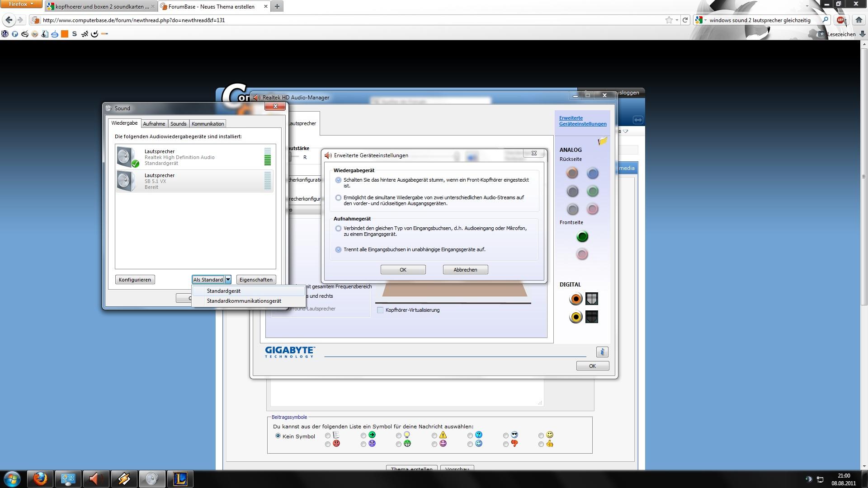Click the blue rear line-in jack
Screen dimensions: 868x488
click(x=593, y=173)
